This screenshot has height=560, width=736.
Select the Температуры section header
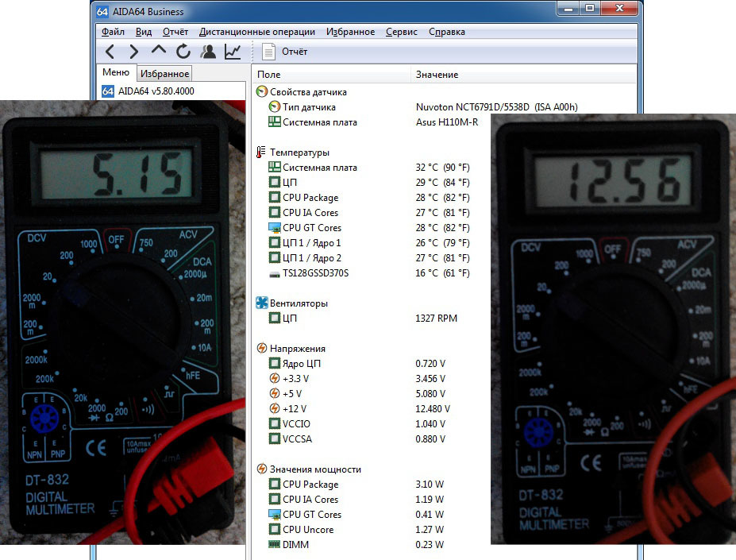[x=299, y=153]
